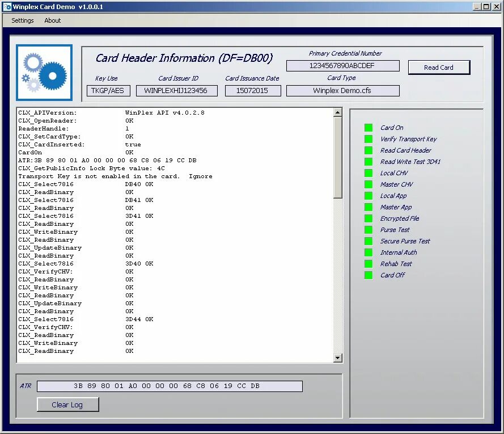
Task: Minimize the Winplex Card Demo window
Action: (477, 6)
